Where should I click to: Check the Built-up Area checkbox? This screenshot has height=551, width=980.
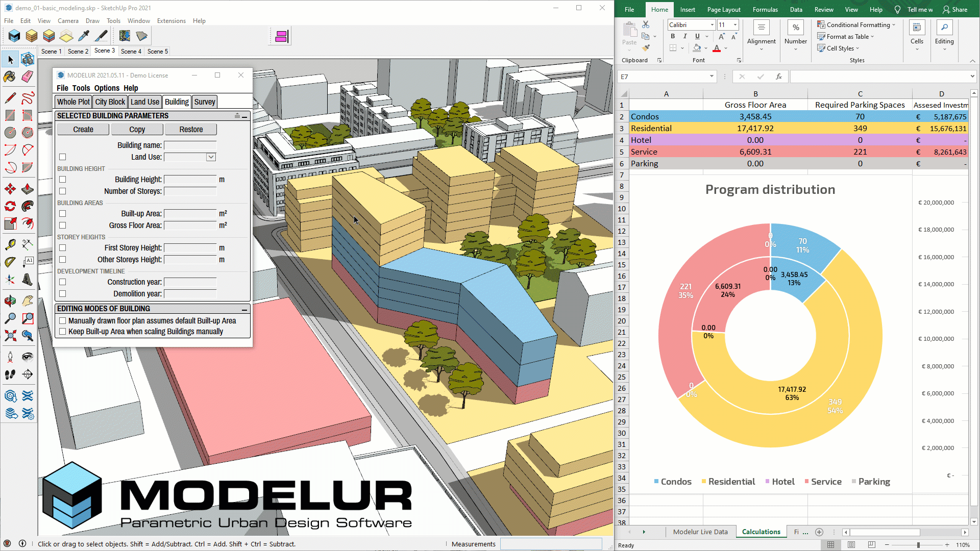(x=63, y=214)
